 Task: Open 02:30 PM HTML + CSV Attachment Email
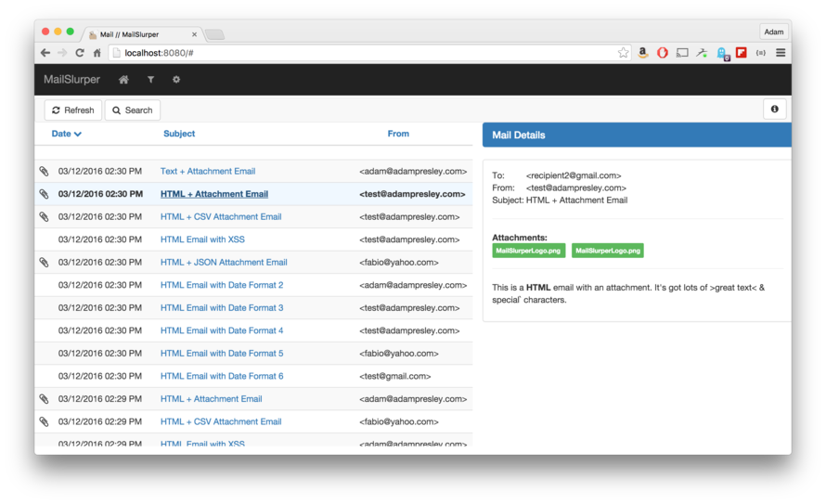pyautogui.click(x=221, y=216)
